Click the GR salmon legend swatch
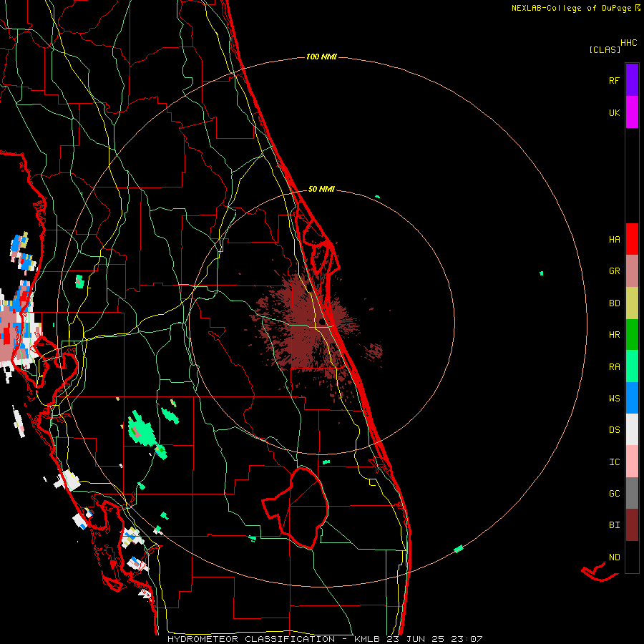644x644 pixels. [632, 271]
